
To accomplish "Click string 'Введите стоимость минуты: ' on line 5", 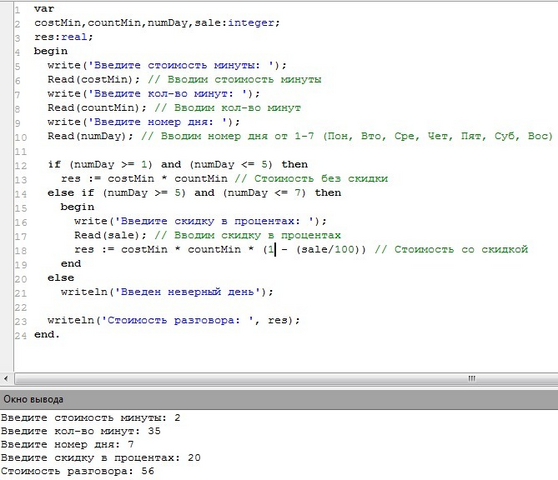I will pos(181,65).
